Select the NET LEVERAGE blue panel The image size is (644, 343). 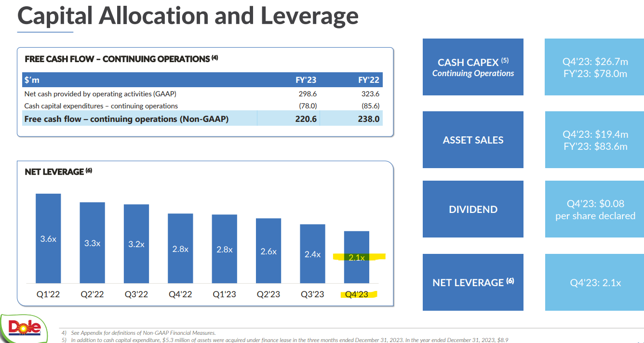point(472,282)
